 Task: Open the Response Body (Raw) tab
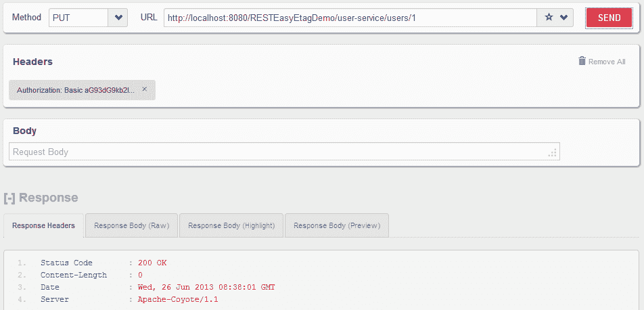point(131,225)
